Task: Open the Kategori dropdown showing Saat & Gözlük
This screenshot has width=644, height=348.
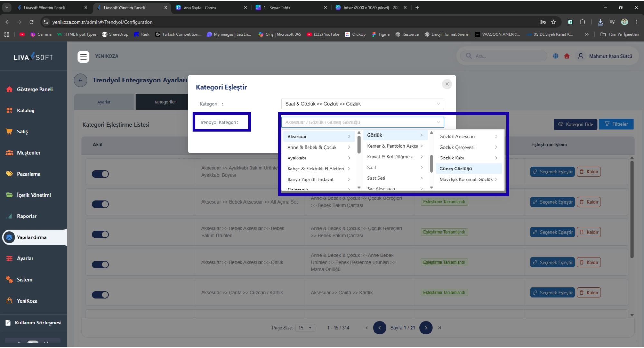Action: [362, 104]
